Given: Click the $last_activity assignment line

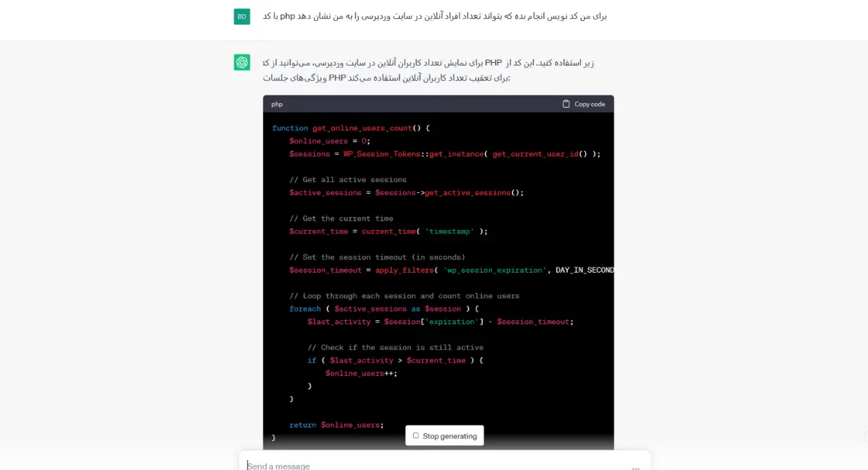Looking at the screenshot, I should (x=441, y=322).
